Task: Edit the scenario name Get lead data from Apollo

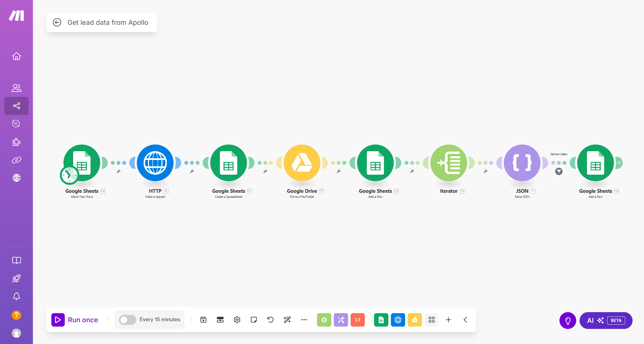Action: 108,22
